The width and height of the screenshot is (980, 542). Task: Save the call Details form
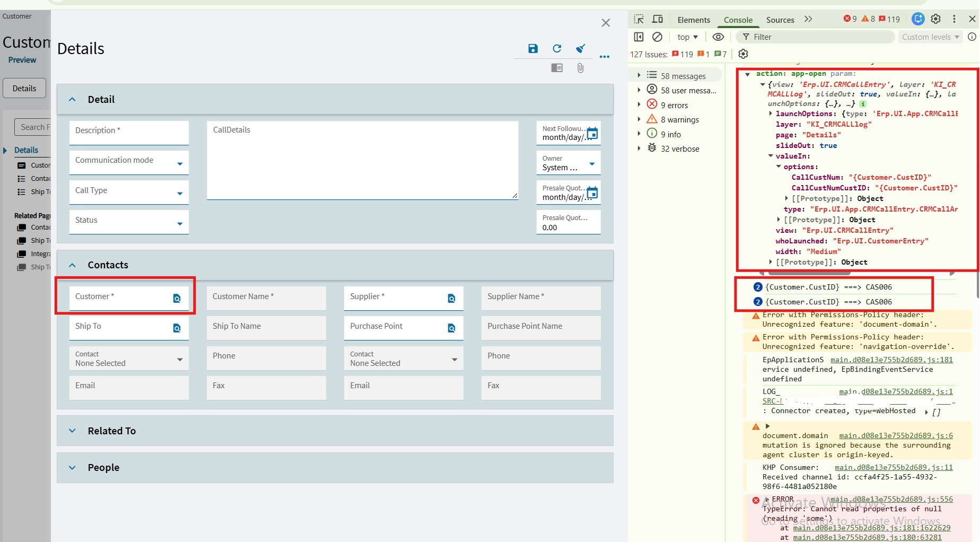[533, 49]
